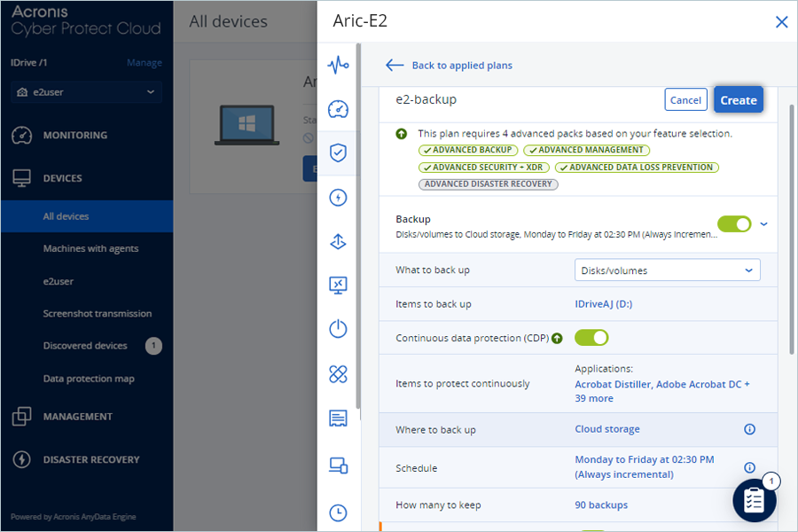Click Advanced Security + XDR pack tag
Image resolution: width=798 pixels, height=532 pixels.
click(483, 168)
